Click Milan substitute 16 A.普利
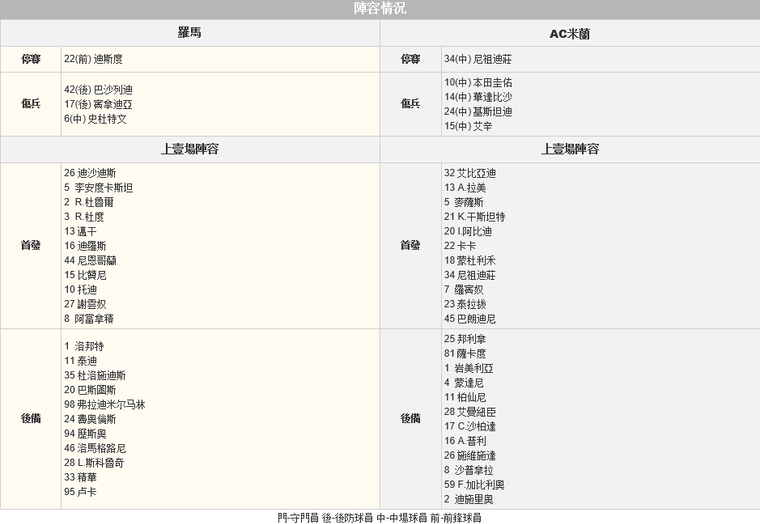760x524 pixels. 465,441
